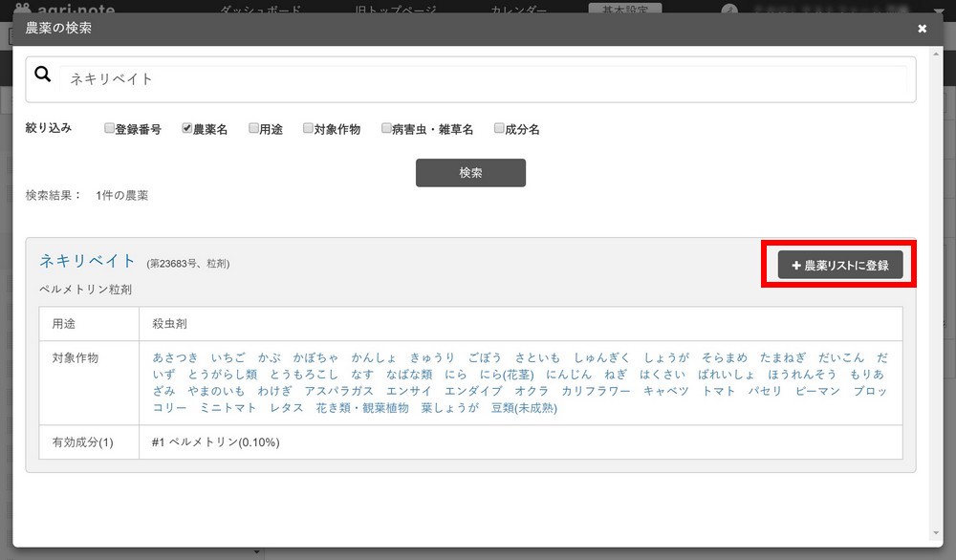
Task: Tick the 用途 filter checkbox
Action: pos(253,128)
